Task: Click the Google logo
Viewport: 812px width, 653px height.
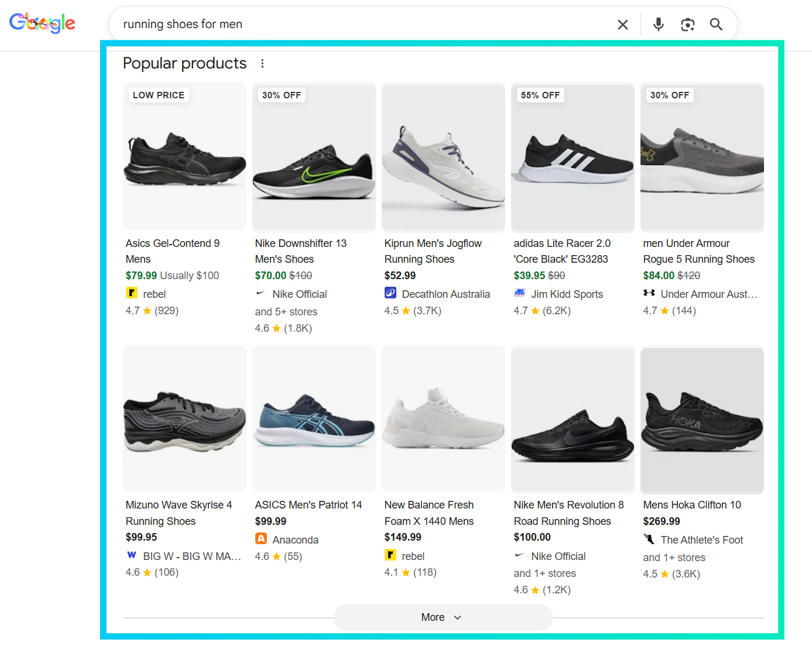Action: (x=42, y=23)
